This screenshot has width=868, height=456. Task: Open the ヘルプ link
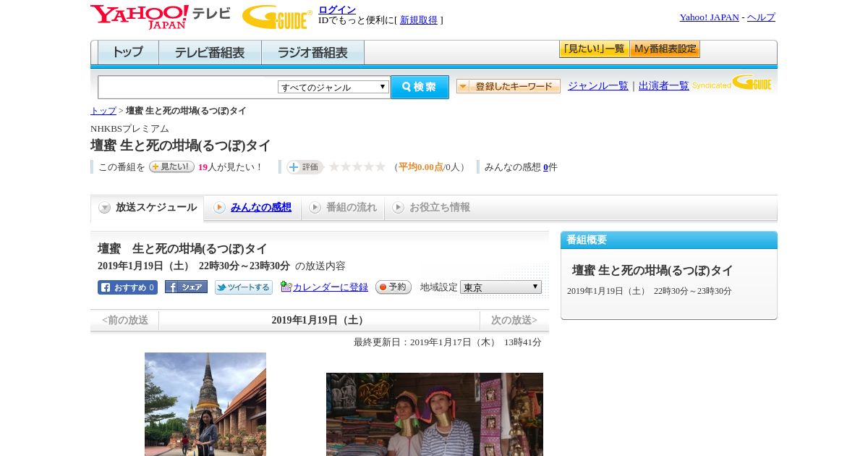[761, 17]
